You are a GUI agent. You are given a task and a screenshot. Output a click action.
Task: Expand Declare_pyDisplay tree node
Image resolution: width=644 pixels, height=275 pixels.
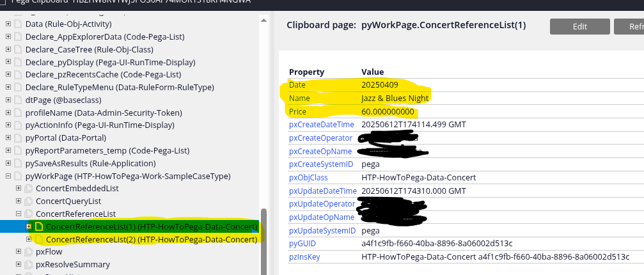click(x=8, y=63)
